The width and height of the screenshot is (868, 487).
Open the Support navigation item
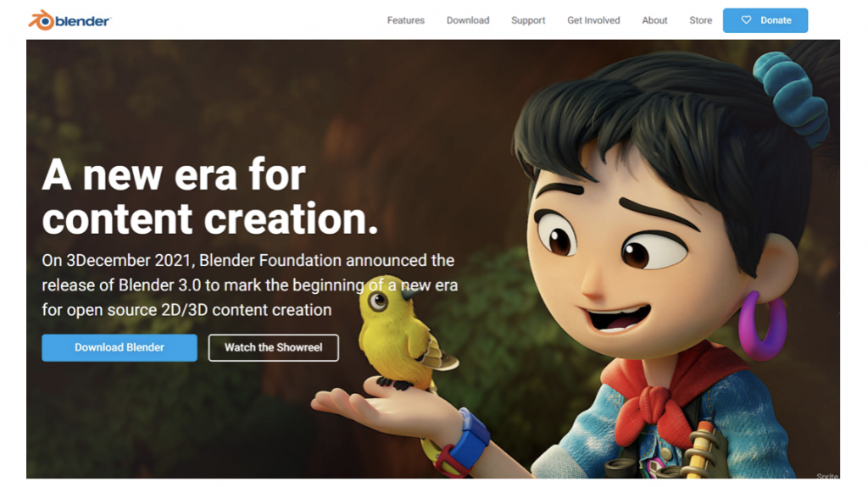pyautogui.click(x=528, y=20)
